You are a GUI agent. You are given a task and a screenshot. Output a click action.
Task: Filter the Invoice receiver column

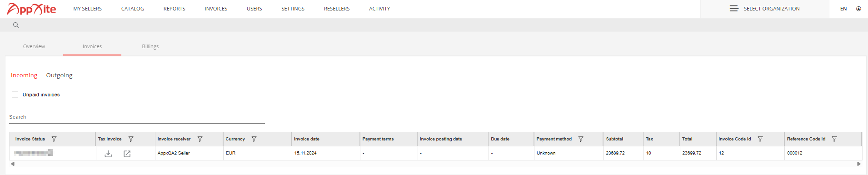[200, 139]
